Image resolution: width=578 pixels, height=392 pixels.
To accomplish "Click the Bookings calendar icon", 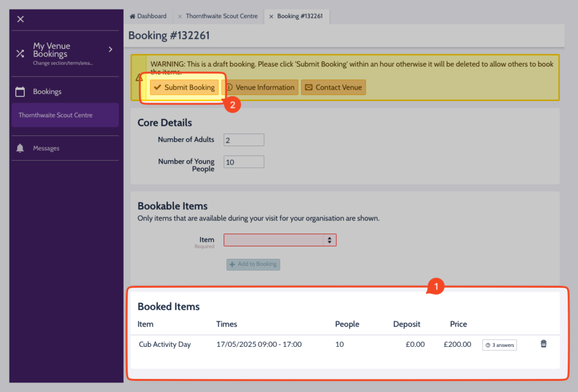I will tap(20, 91).
